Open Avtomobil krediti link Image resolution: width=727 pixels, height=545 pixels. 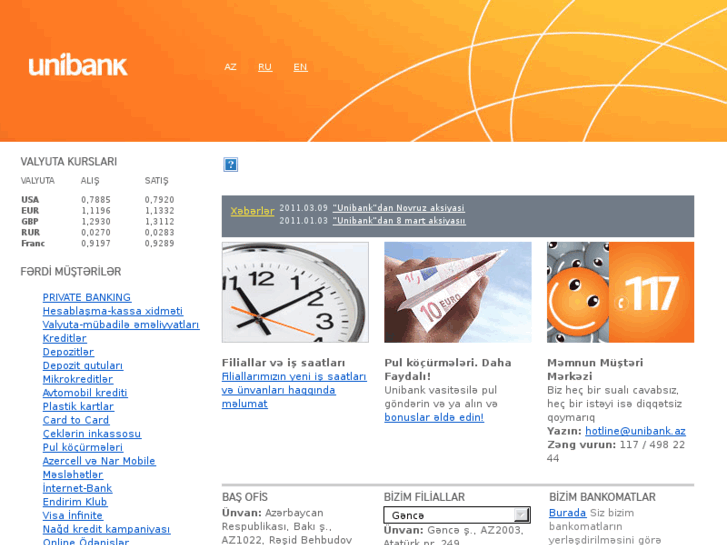click(85, 393)
